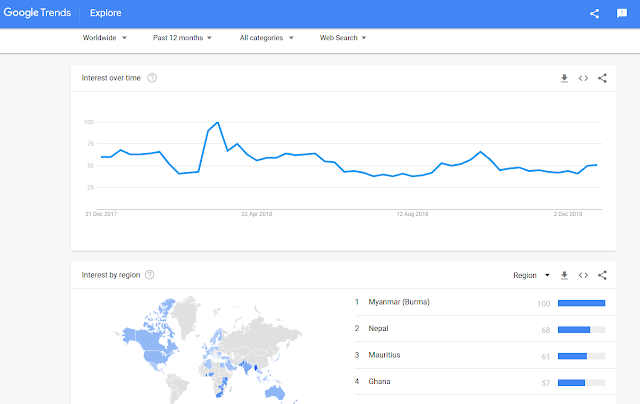
Task: Share the Interest over time chart
Action: click(602, 78)
